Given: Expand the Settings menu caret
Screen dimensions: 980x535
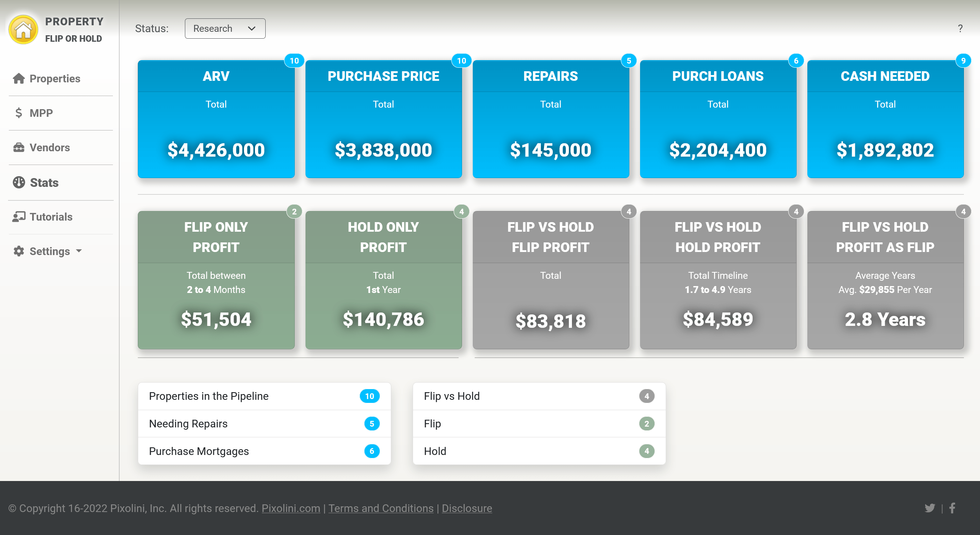Looking at the screenshot, I should coord(79,251).
